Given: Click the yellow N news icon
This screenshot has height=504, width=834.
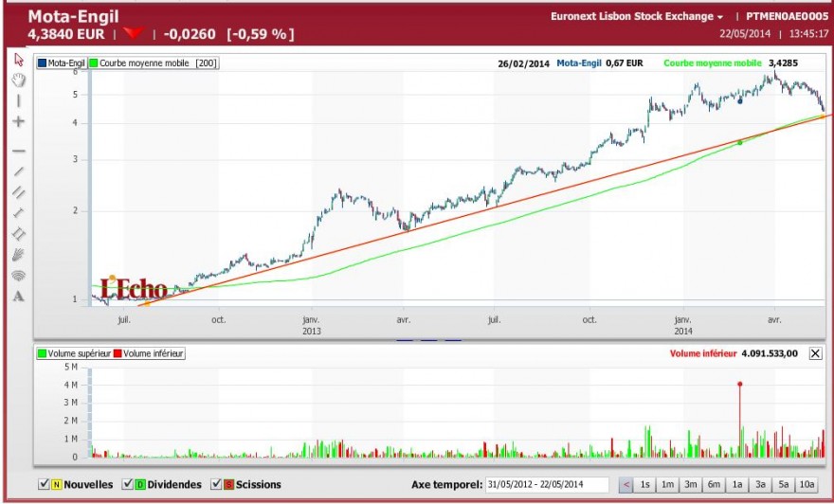Looking at the screenshot, I should 56,484.
